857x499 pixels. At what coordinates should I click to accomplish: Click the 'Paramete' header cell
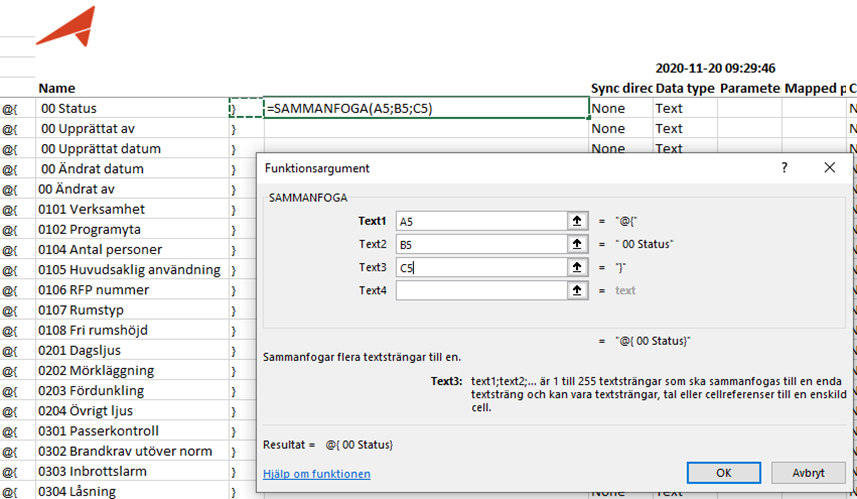click(x=749, y=89)
